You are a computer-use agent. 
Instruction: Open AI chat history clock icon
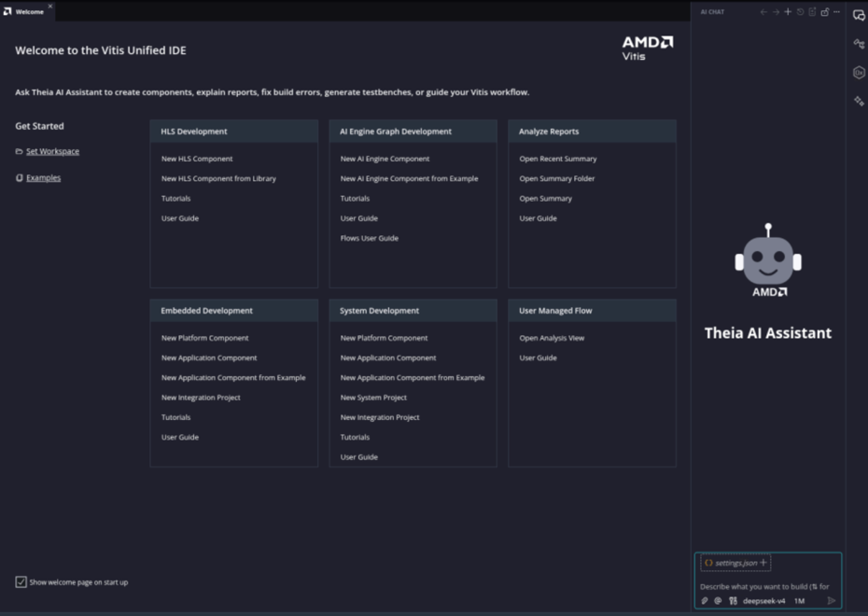click(x=800, y=11)
